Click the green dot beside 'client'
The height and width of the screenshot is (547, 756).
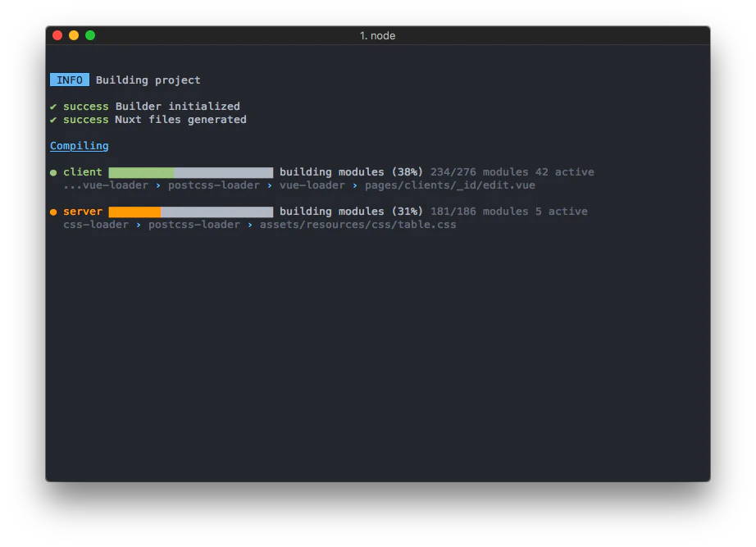(x=53, y=172)
